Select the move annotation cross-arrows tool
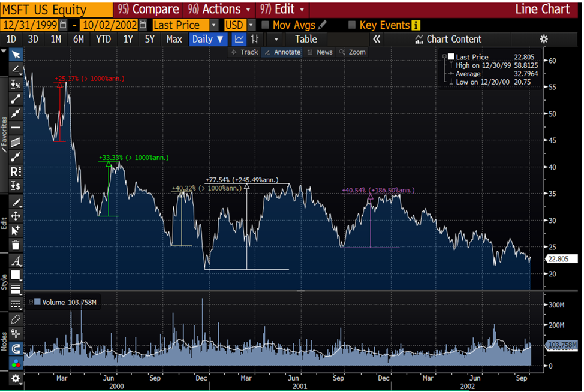This screenshot has width=584, height=392. 16,216
